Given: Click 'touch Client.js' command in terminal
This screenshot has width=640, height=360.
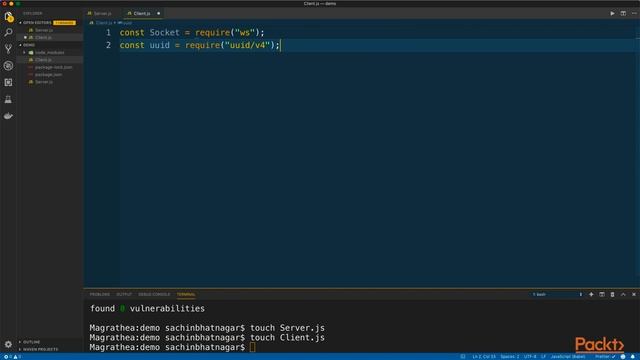Looking at the screenshot, I should (287, 338).
